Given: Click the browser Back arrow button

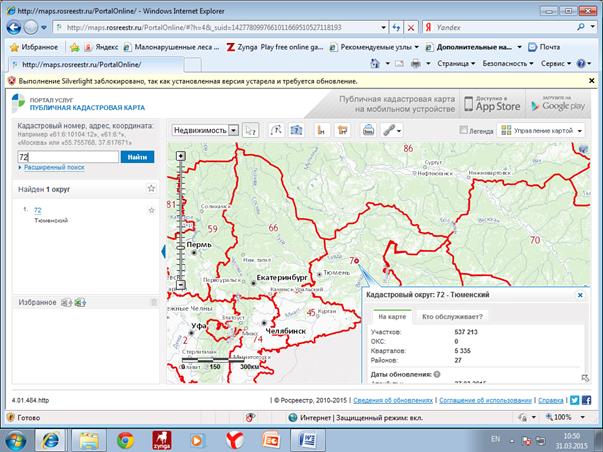Looking at the screenshot, I should [x=14, y=28].
